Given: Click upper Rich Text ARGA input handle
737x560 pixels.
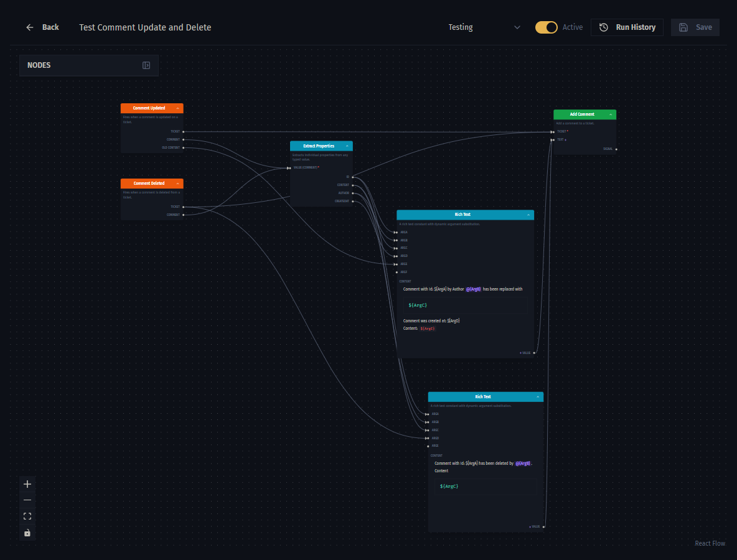Looking at the screenshot, I should (397, 232).
